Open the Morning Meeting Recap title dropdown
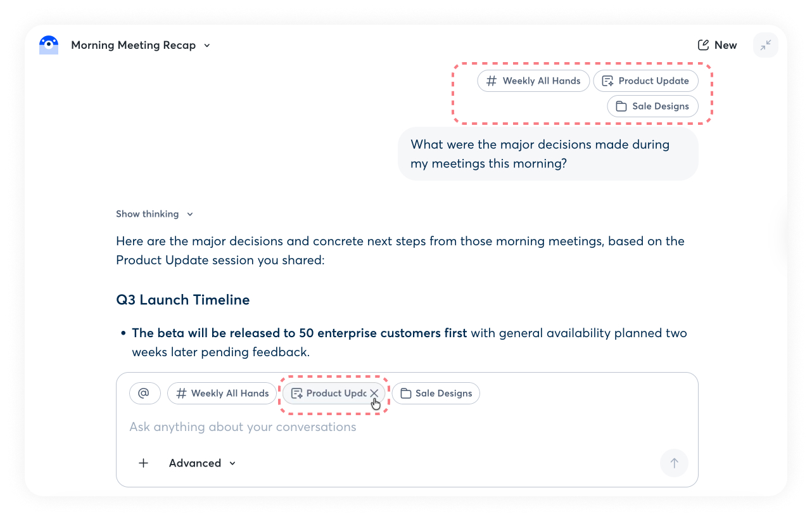The image size is (812, 521). (206, 46)
